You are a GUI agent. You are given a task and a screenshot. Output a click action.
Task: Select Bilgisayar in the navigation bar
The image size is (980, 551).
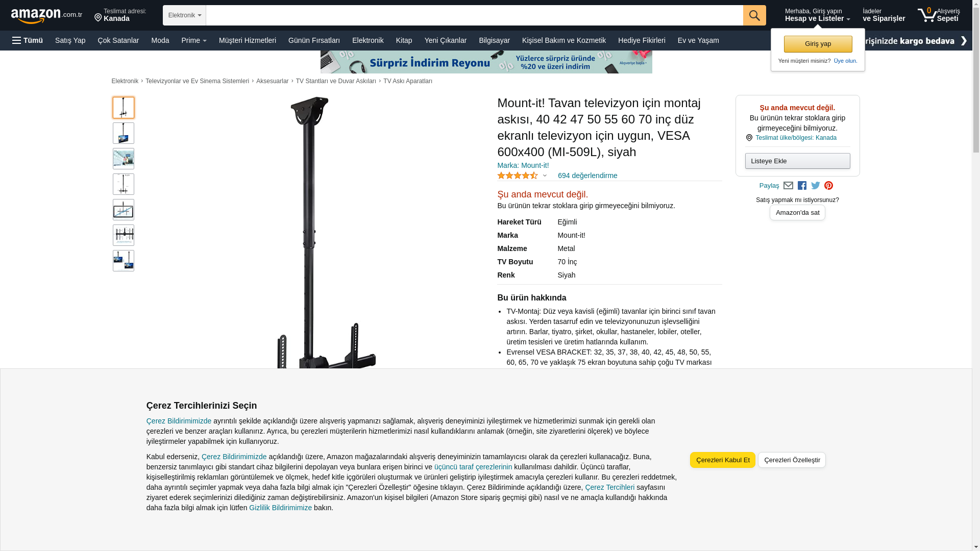click(494, 40)
